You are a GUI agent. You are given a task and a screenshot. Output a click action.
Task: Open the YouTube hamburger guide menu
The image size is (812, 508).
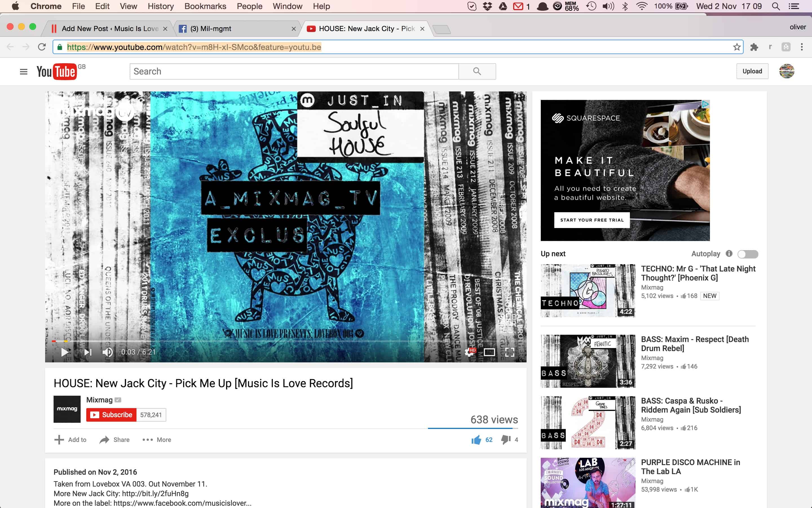pyautogui.click(x=23, y=72)
